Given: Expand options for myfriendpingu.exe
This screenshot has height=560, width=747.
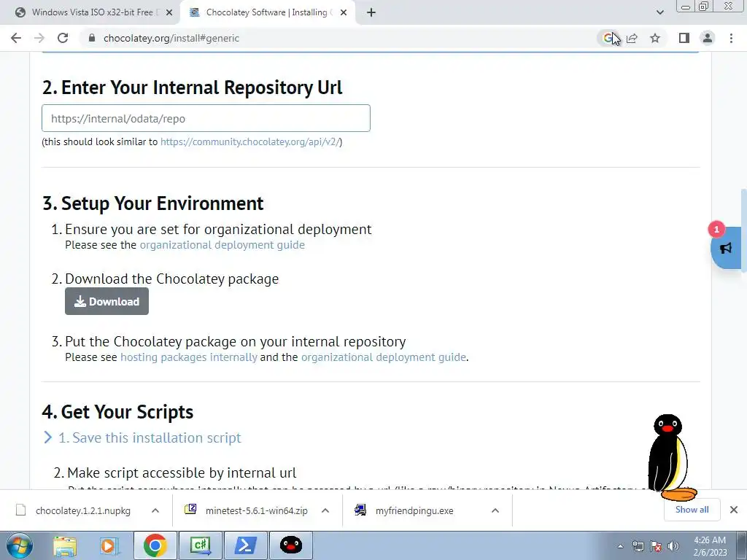Looking at the screenshot, I should coord(495,510).
